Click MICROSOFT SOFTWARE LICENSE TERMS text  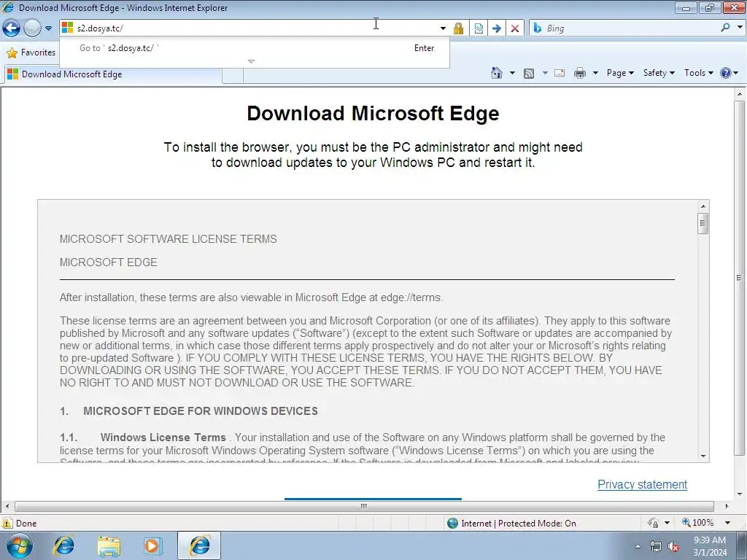coord(169,239)
